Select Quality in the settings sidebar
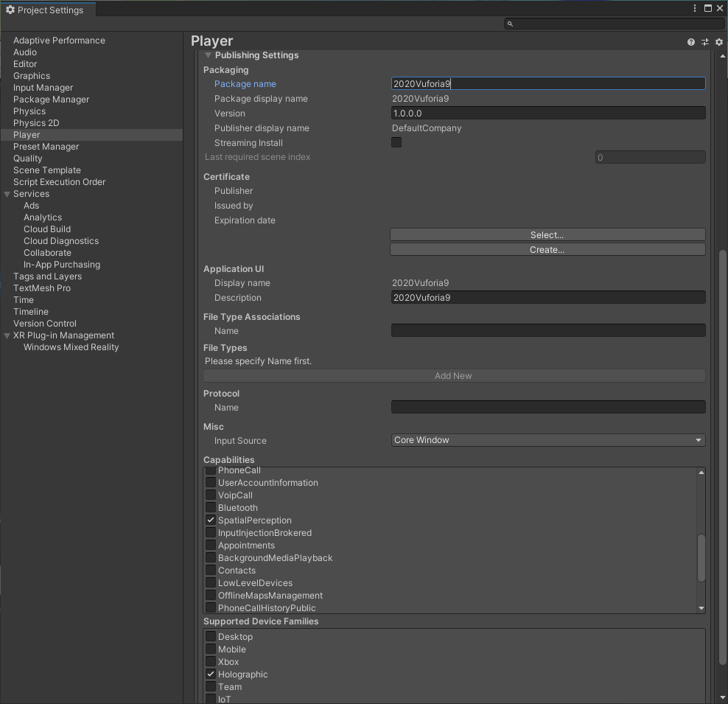The height and width of the screenshot is (704, 728). click(x=28, y=158)
